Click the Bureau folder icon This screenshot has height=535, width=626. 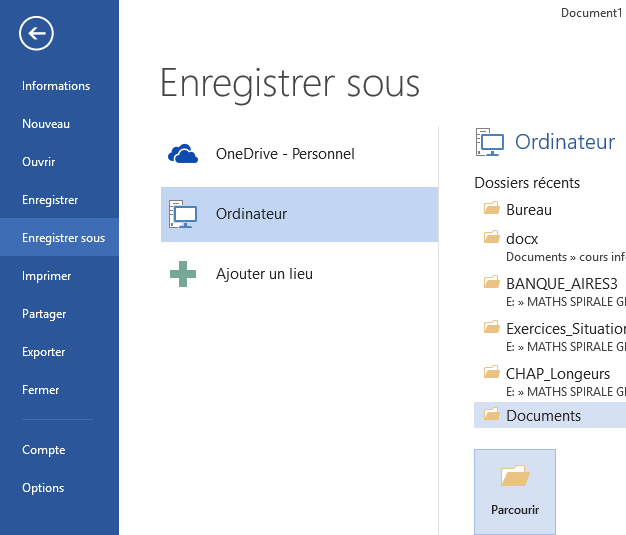(491, 210)
